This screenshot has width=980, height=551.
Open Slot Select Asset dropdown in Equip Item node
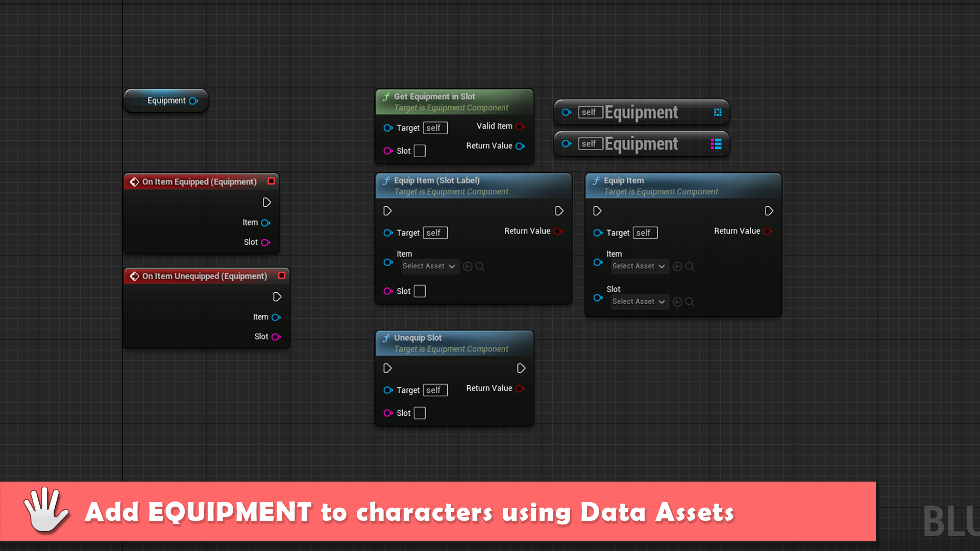click(x=639, y=302)
